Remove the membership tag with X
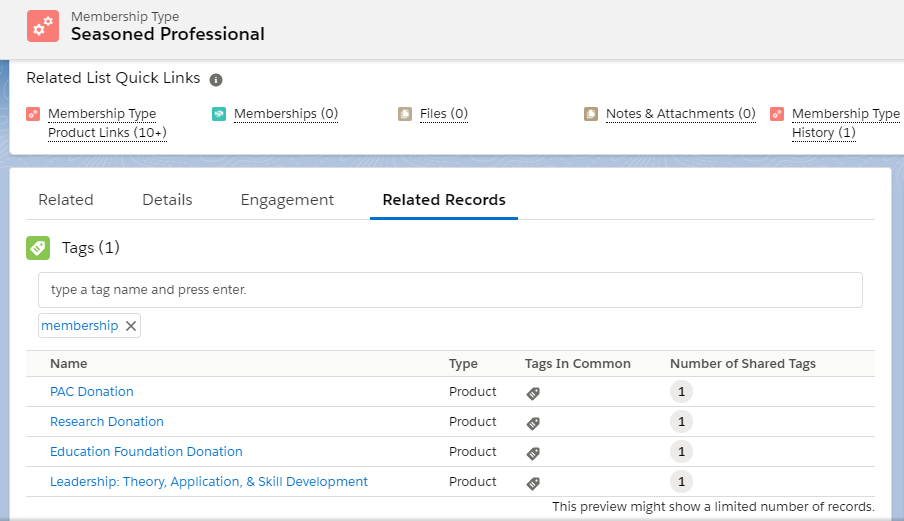The width and height of the screenshot is (904, 521). [x=131, y=326]
